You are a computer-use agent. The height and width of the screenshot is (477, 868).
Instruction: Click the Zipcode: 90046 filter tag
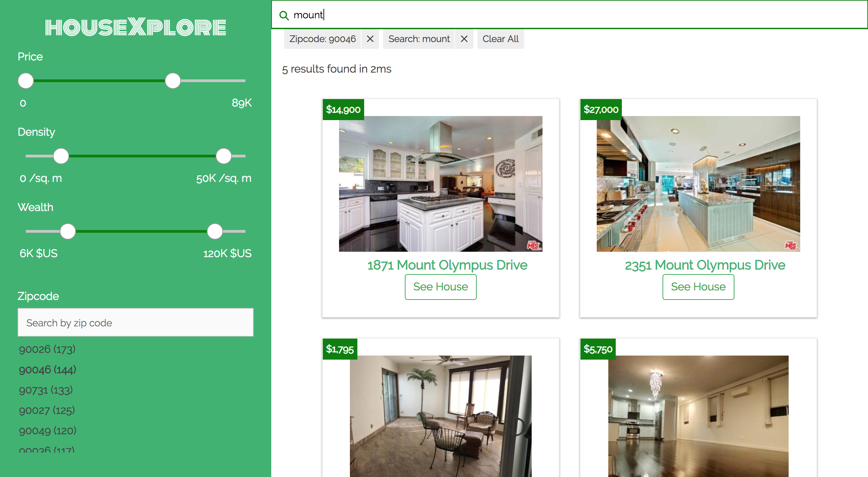(x=322, y=39)
